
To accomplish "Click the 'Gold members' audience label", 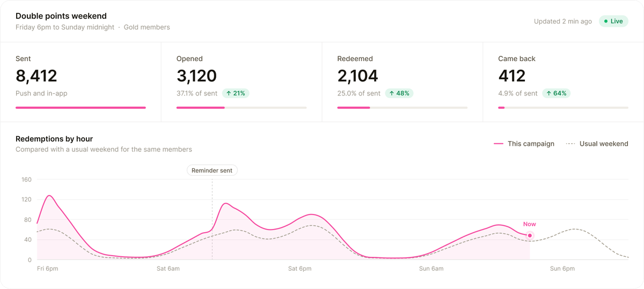I will tap(147, 27).
